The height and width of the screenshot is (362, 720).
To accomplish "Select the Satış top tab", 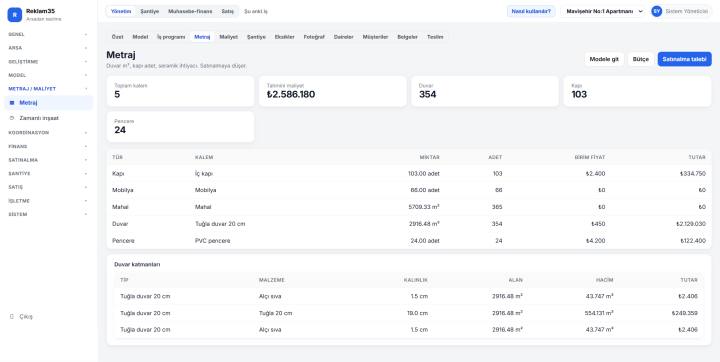I will point(228,11).
